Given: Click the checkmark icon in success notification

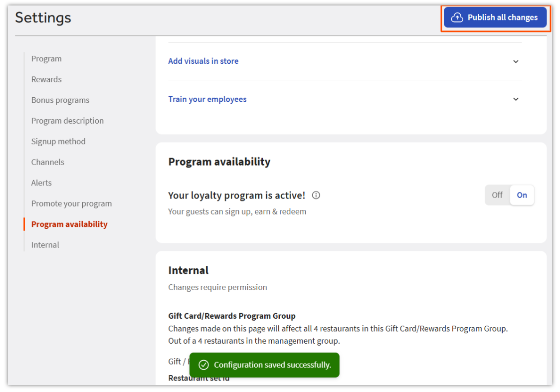Looking at the screenshot, I should click(203, 365).
